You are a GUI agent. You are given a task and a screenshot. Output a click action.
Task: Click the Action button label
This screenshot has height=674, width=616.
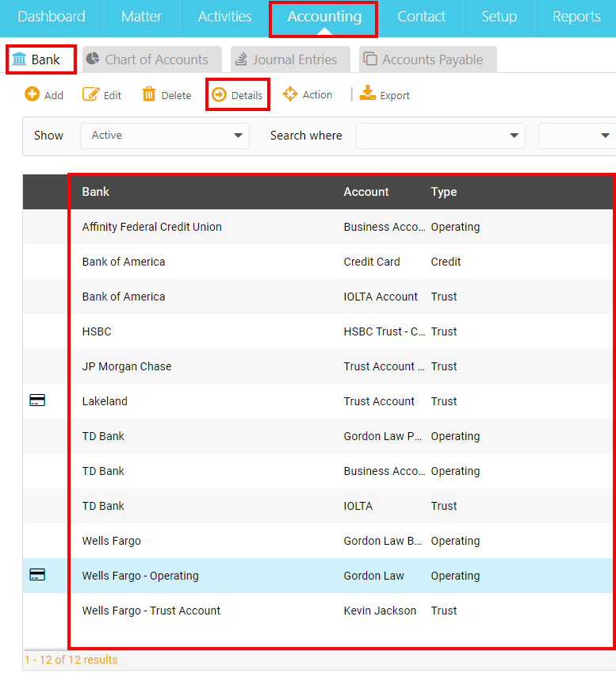(x=317, y=94)
